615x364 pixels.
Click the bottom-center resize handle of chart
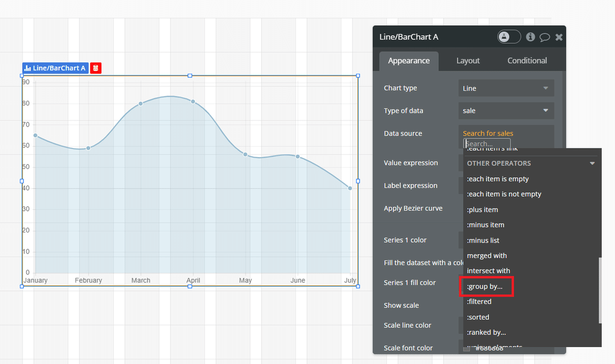[x=190, y=286]
